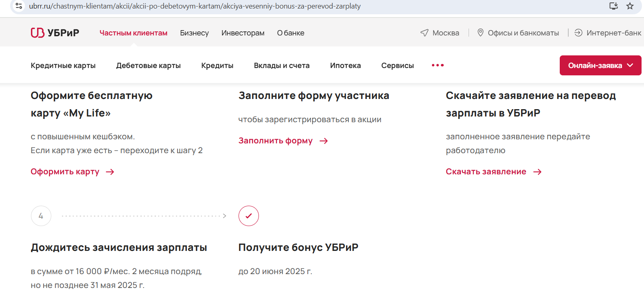This screenshot has height=290, width=644.
Task: Go to Вклады и счета menu
Action: coord(282,66)
